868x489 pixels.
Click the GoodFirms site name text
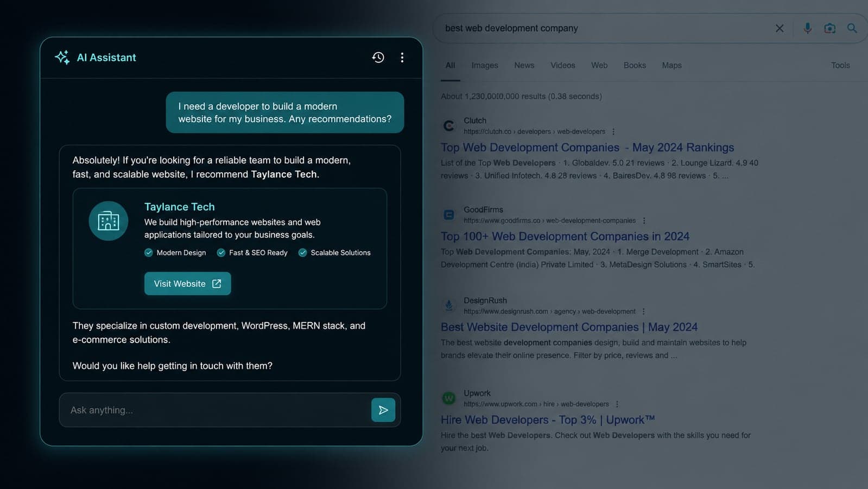[x=483, y=210]
